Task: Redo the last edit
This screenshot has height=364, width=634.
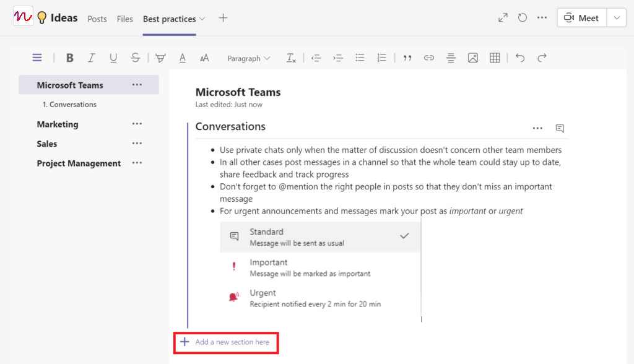Action: (542, 58)
